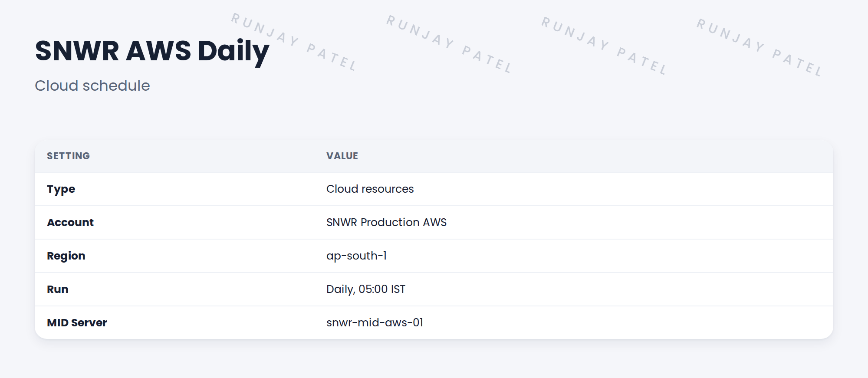Click the snwr-mid-aws-01 value
The height and width of the screenshot is (378, 868).
[375, 322]
